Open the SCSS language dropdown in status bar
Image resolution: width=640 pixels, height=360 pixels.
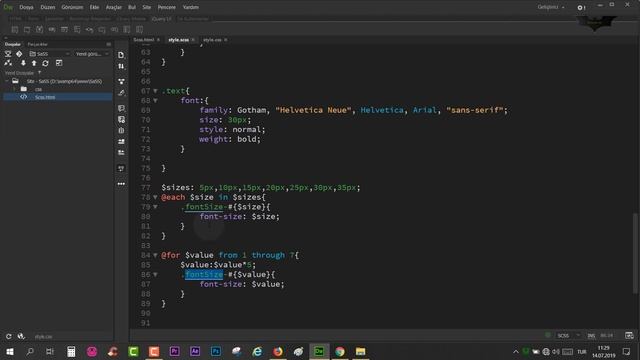click(x=569, y=336)
